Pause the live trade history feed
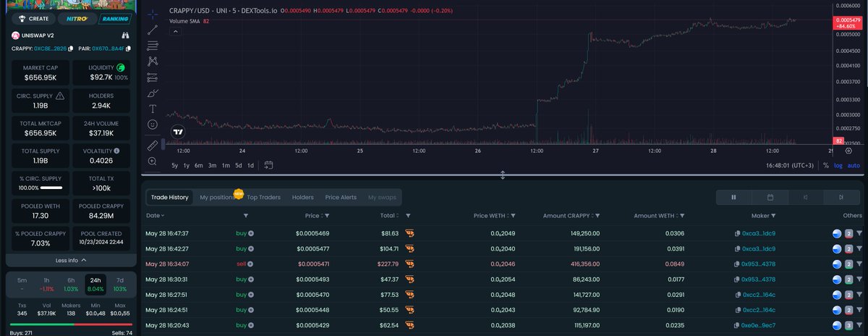This screenshot has width=868, height=336. coord(733,197)
